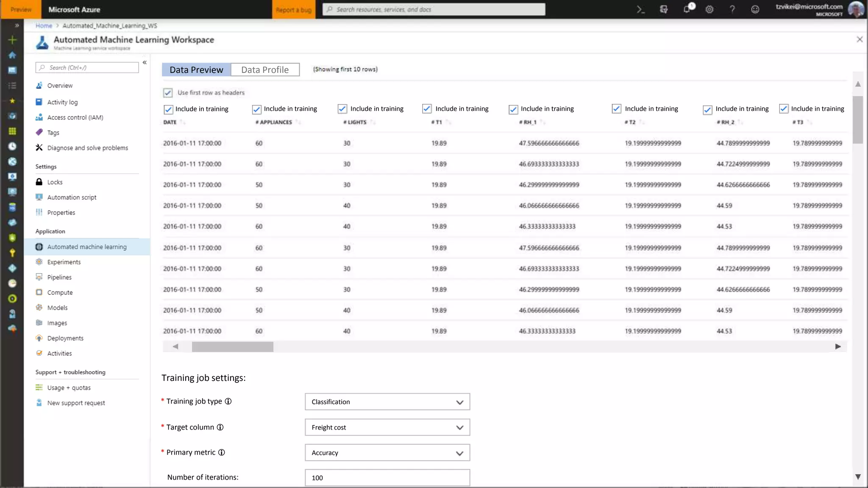Screen dimensions: 868x488
Task: Open the Training job type info icon
Action: pos(228,401)
